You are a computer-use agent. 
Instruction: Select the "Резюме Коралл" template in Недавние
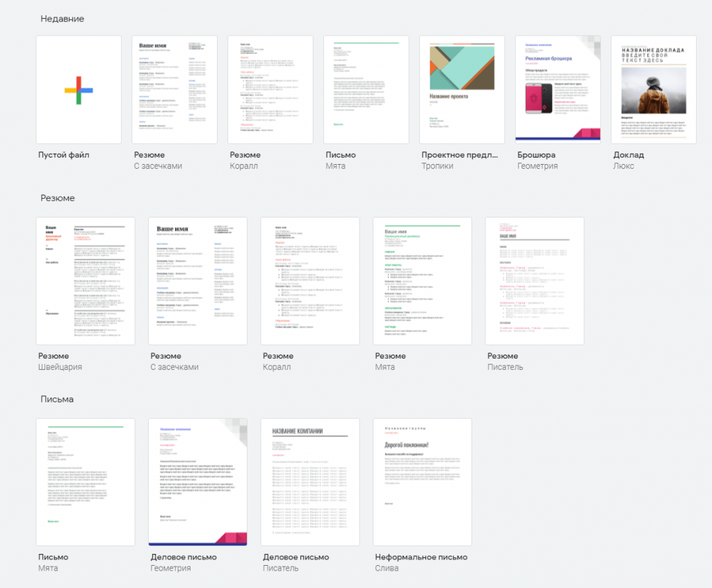(x=270, y=89)
